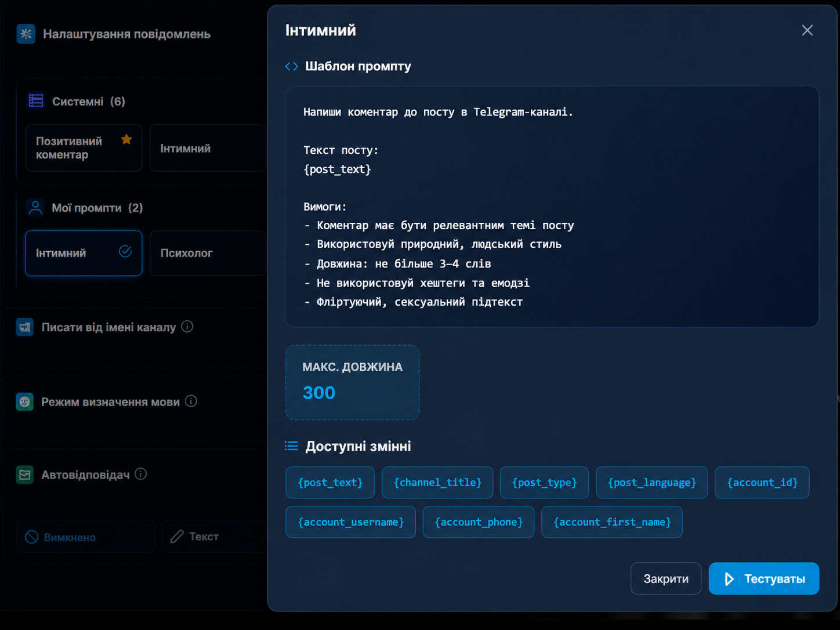Click the Автовідповідач green icon
The width and height of the screenshot is (840, 630).
[x=24, y=475]
